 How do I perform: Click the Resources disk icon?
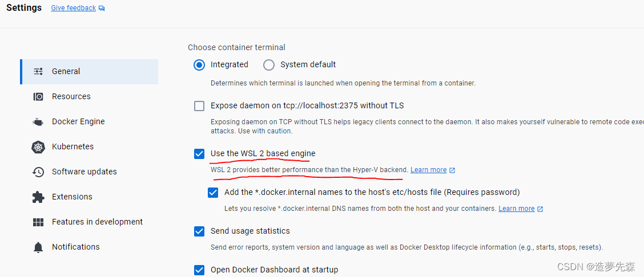pos(38,97)
